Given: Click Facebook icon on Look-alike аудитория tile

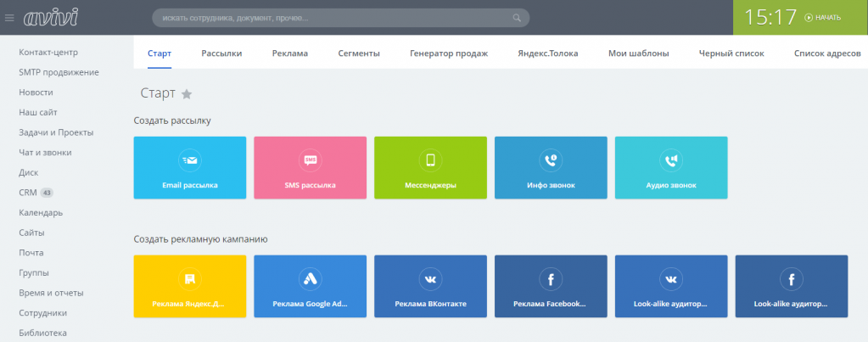Looking at the screenshot, I should (792, 279).
